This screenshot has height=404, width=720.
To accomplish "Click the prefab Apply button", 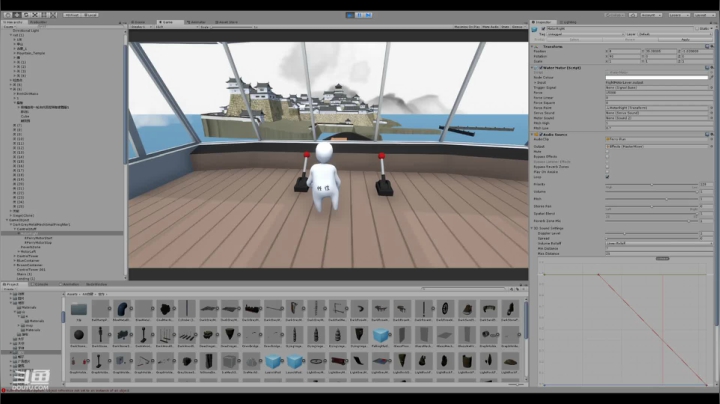I will click(685, 39).
